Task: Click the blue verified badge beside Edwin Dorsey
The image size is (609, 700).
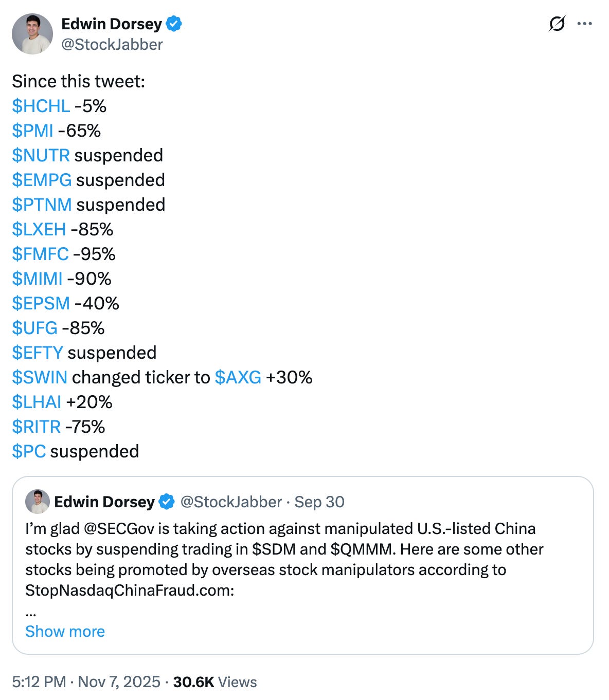Action: [174, 24]
